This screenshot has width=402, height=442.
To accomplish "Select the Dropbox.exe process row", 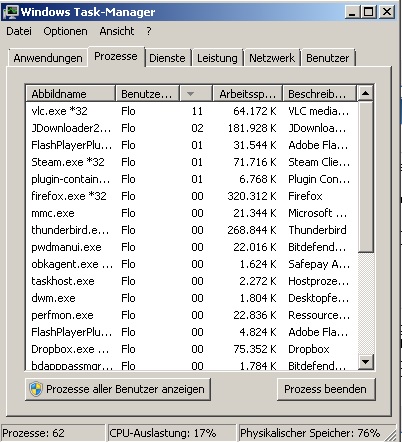I will pyautogui.click(x=191, y=349).
